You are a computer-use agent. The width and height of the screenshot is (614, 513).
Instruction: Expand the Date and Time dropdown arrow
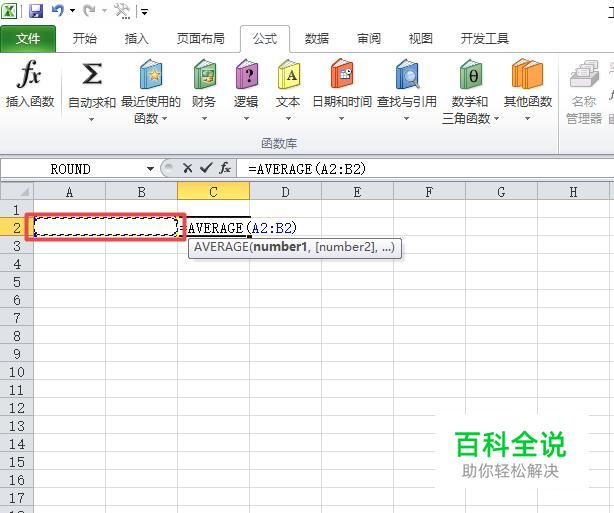tap(341, 118)
